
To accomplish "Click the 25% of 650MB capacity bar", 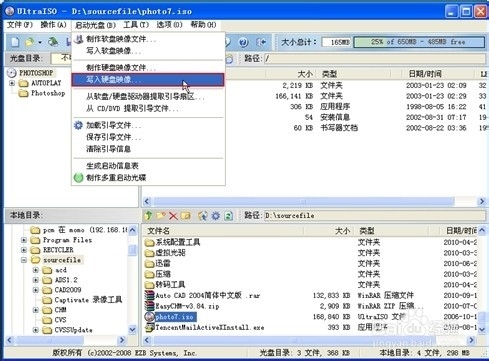I will click(x=419, y=42).
